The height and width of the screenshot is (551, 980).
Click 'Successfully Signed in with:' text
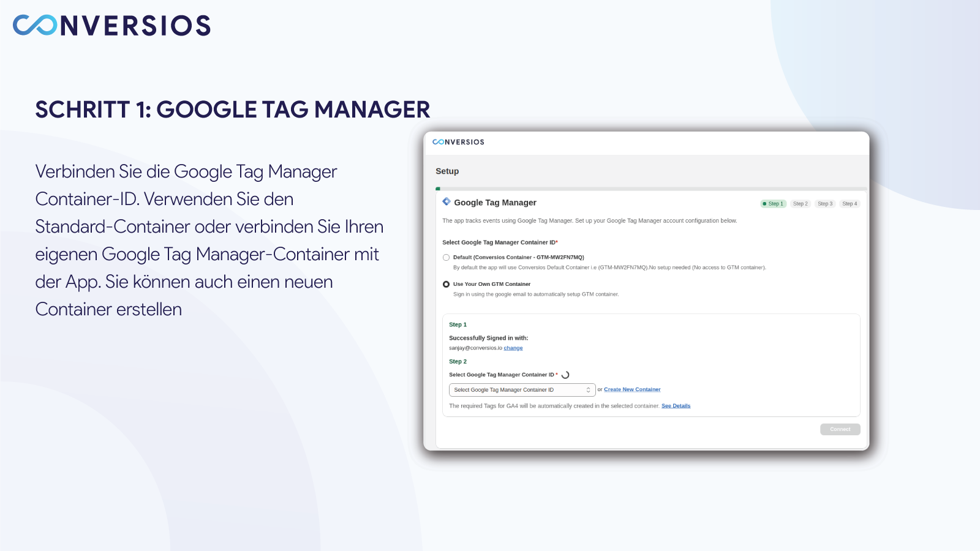pos(488,338)
